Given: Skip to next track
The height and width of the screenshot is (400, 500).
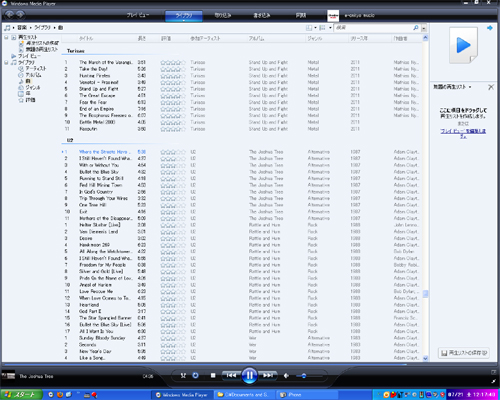Looking at the screenshot, I should (268, 375).
